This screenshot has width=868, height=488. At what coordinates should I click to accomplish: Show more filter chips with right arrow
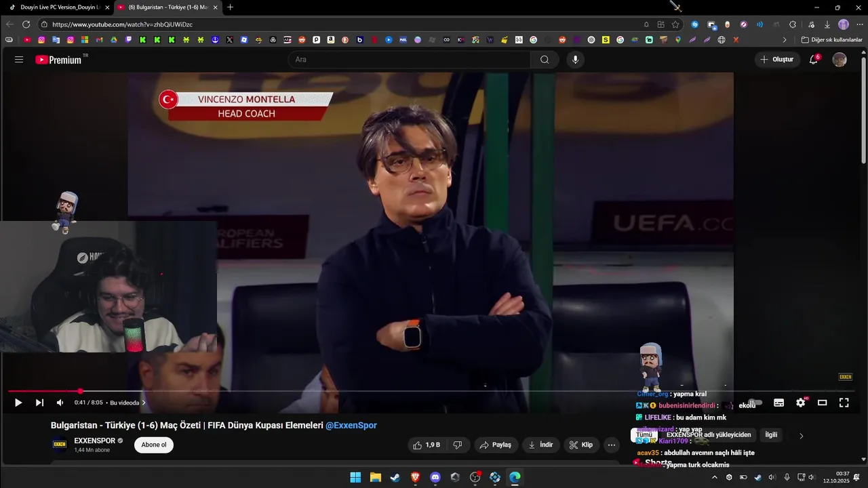click(x=801, y=436)
